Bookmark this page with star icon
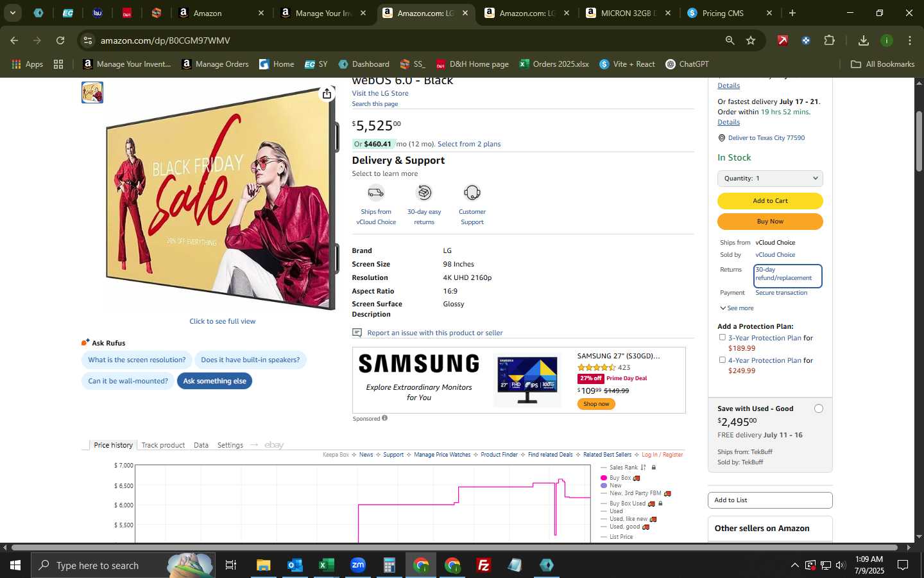Image resolution: width=924 pixels, height=578 pixels. pos(751,40)
